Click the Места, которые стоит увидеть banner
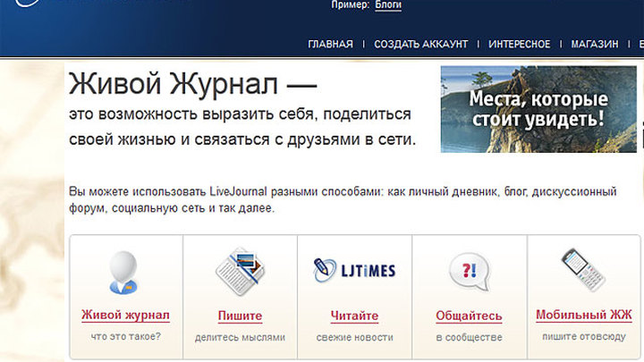The width and height of the screenshot is (644, 362). tap(538, 109)
